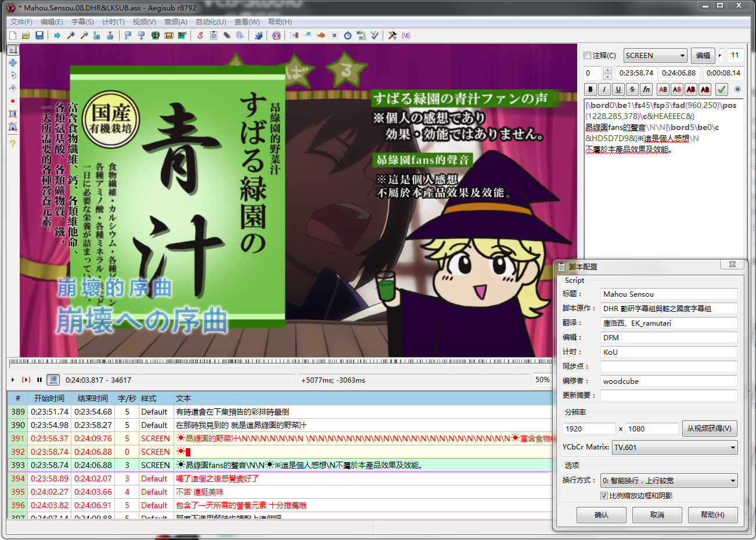Select the Drag subtitles move tool
The image size is (756, 540).
pos(12,63)
